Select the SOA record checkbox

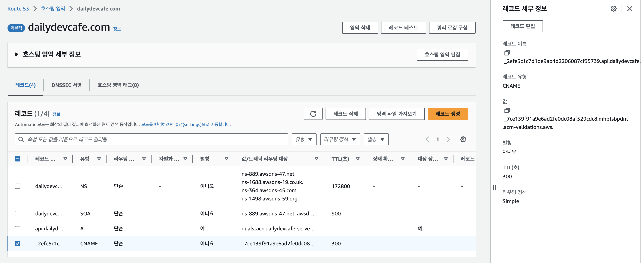pyautogui.click(x=17, y=214)
